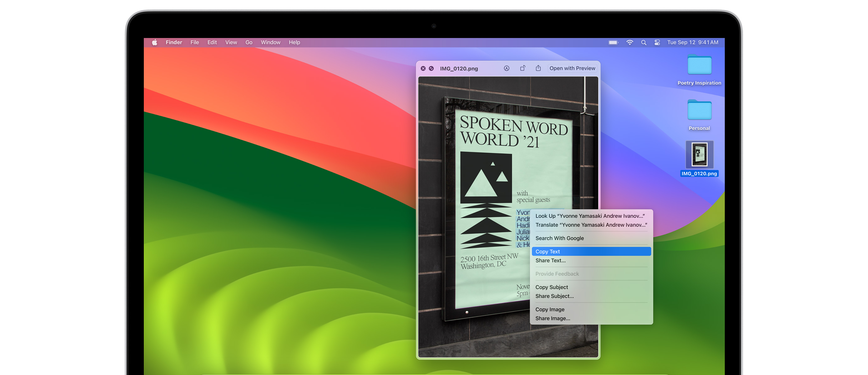The image size is (868, 375).
Task: Click the Open with Preview button
Action: pyautogui.click(x=572, y=69)
